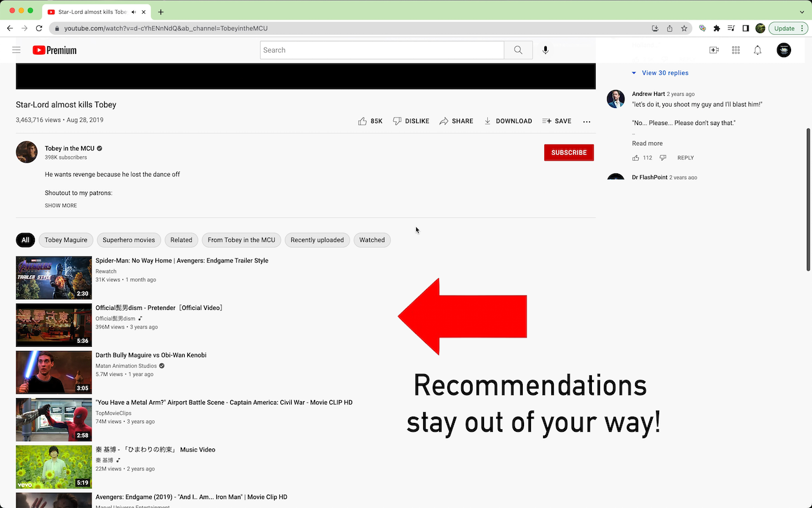This screenshot has height=508, width=812.
Task: Expand View 30 replies
Action: (660, 73)
